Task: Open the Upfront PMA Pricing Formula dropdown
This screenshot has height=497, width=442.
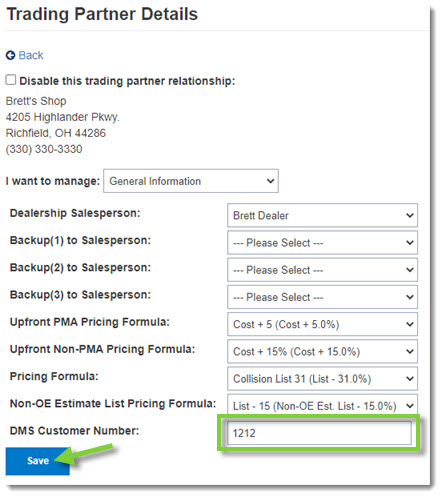Action: pyautogui.click(x=322, y=324)
